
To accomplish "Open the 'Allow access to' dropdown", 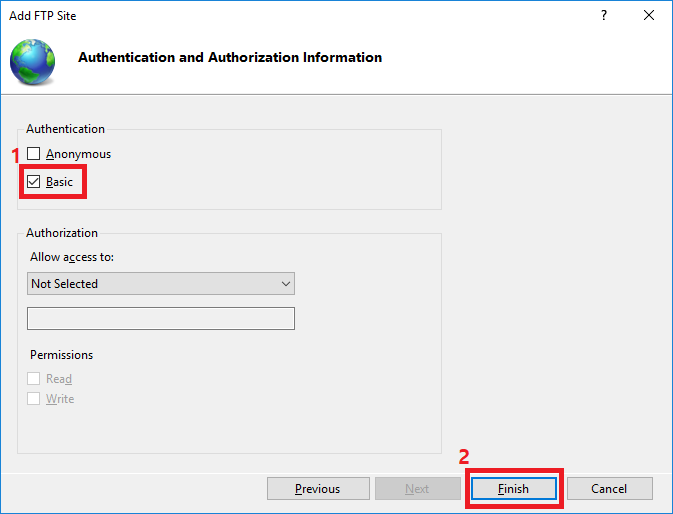I will click(161, 284).
